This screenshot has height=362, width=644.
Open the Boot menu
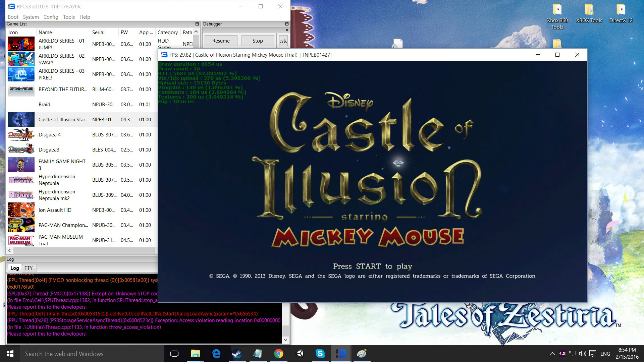point(13,17)
